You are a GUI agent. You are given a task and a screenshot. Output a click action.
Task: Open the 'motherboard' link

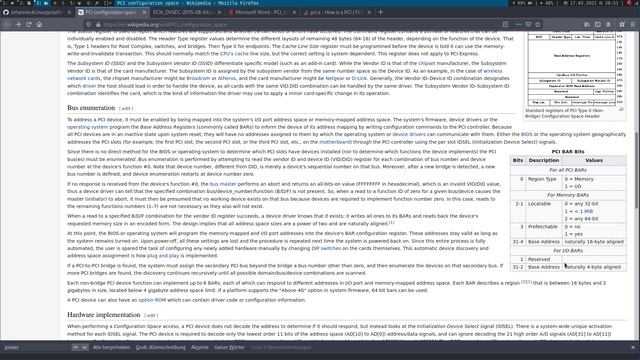(x=335, y=142)
